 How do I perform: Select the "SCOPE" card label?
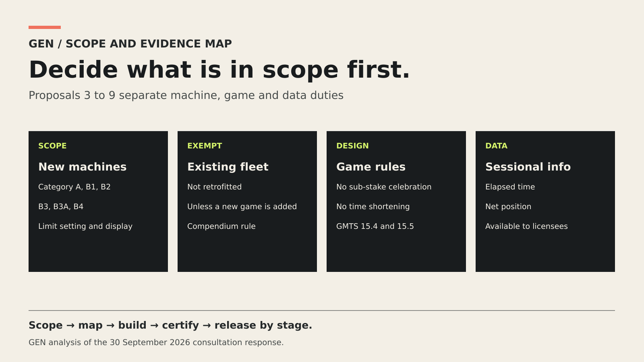pos(52,146)
